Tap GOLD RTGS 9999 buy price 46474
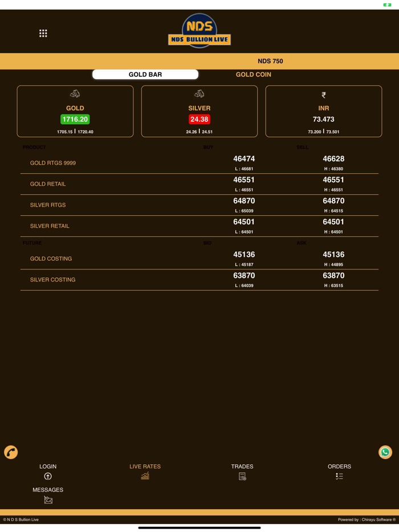 click(x=244, y=159)
